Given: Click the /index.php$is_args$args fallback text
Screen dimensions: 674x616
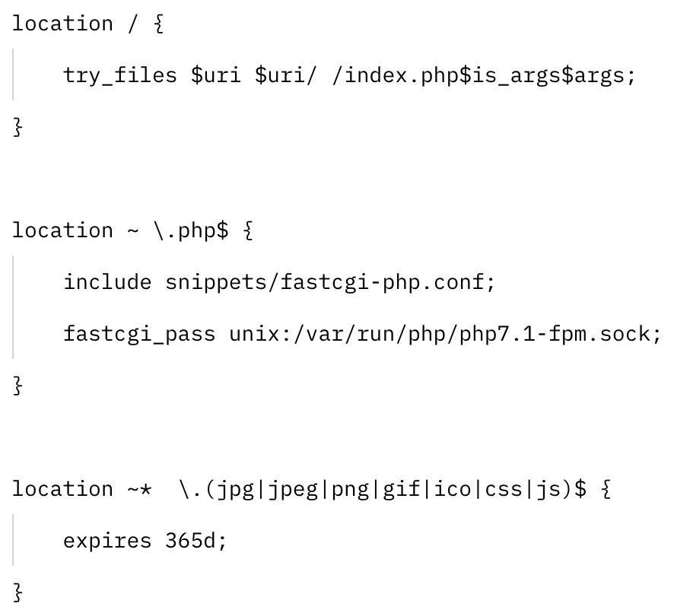Looking at the screenshot, I should (x=482, y=75).
